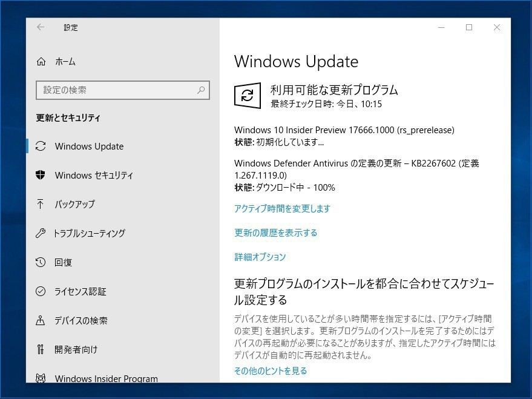Click the history clock icon for 回復
The image size is (532, 399).
41,262
